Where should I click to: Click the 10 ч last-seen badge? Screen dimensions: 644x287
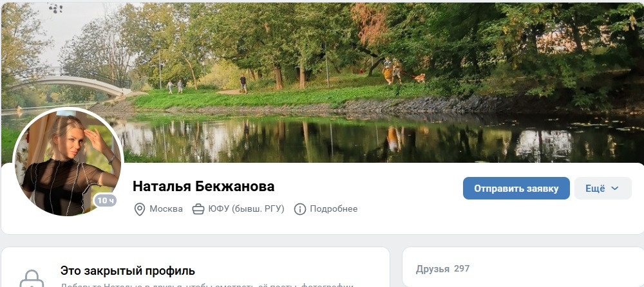106,200
